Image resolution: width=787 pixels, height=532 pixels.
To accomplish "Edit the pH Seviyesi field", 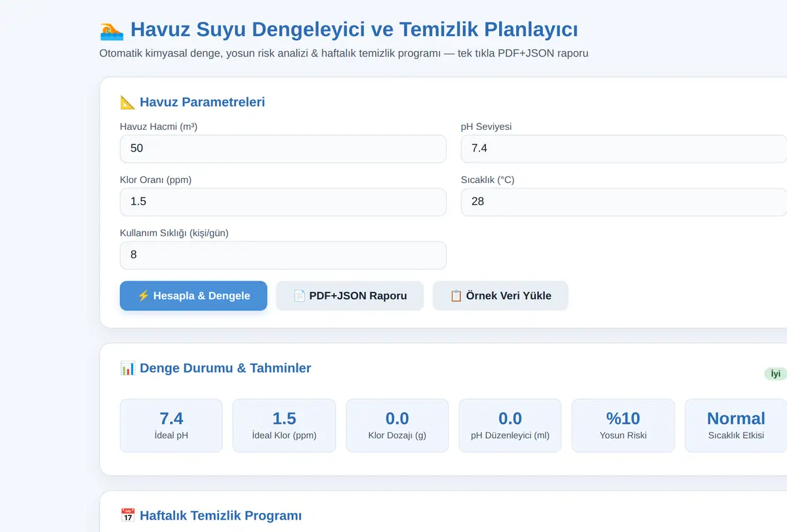I will tap(624, 149).
